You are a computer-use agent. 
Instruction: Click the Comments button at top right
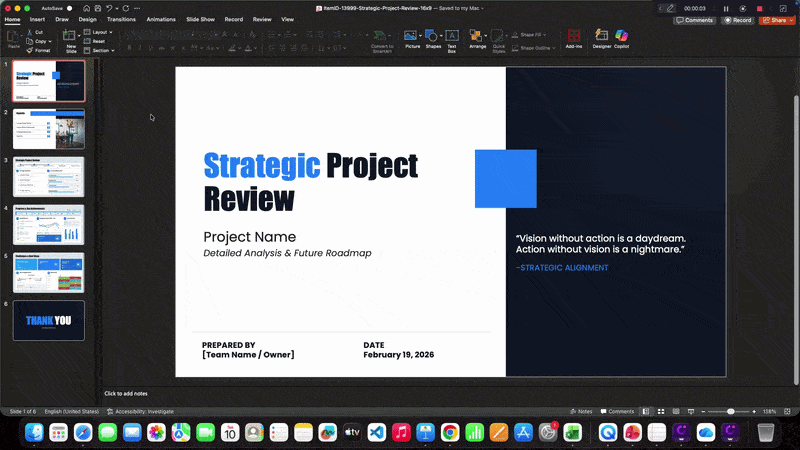click(694, 20)
